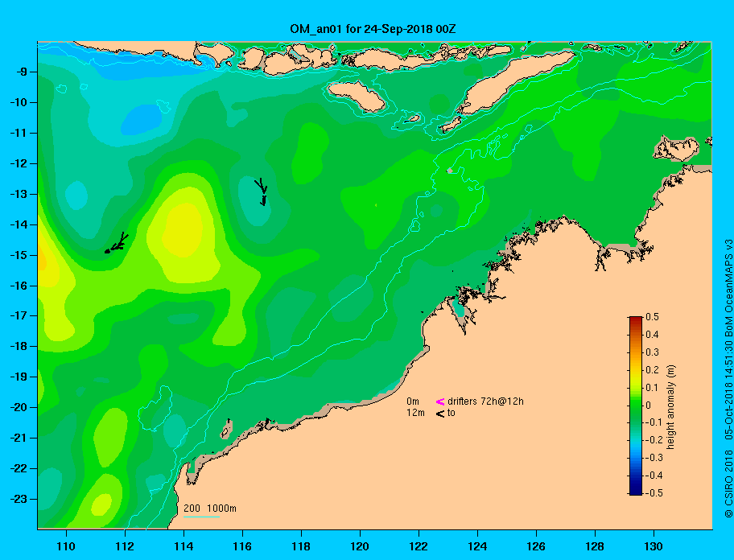Click the '-0.4' colorbar label

tap(654, 476)
